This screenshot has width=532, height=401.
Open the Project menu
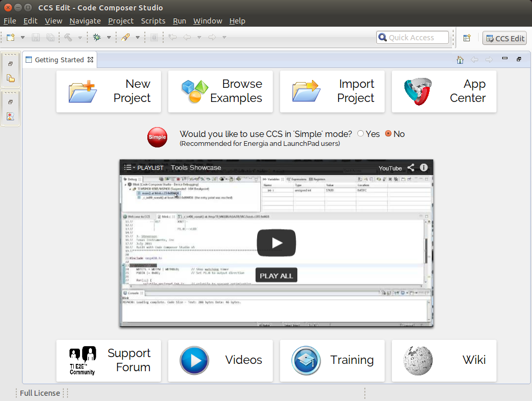coord(121,21)
